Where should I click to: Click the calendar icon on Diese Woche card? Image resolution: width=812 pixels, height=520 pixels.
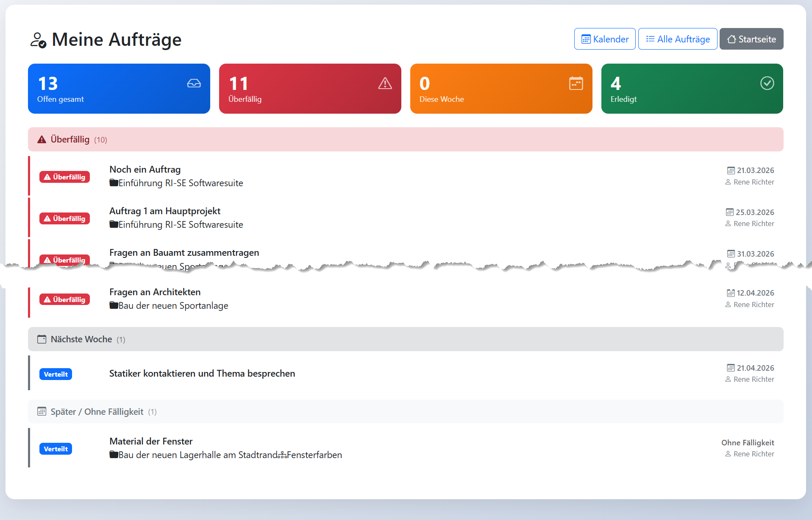click(576, 84)
